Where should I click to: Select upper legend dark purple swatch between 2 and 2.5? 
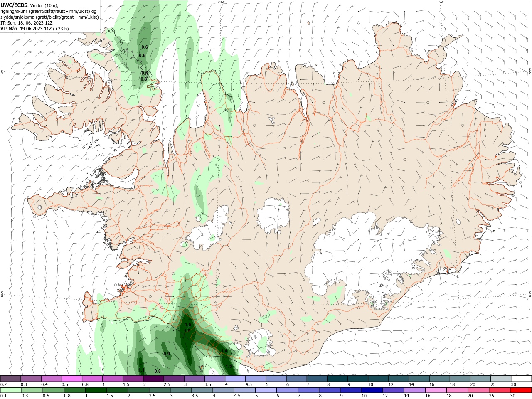click(x=153, y=379)
